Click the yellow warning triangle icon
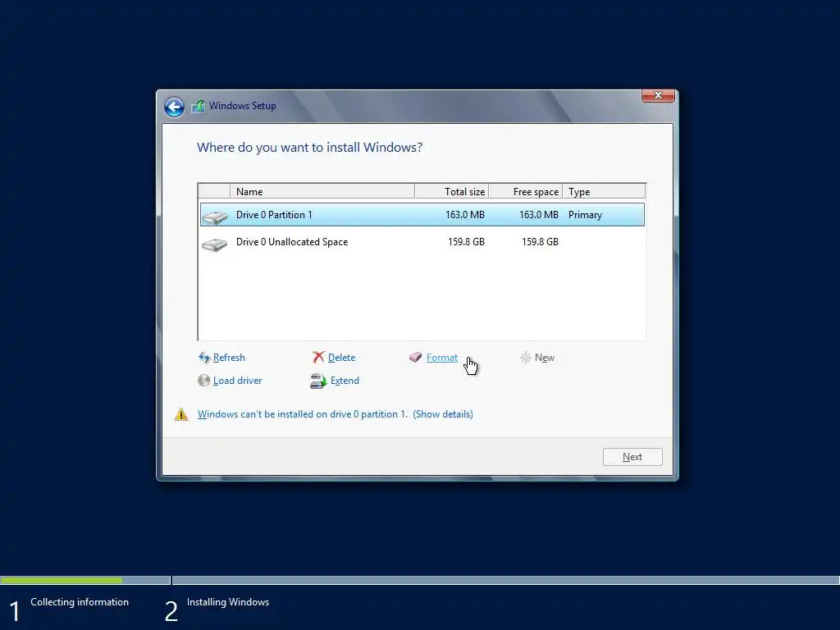This screenshot has width=840, height=630. click(181, 414)
